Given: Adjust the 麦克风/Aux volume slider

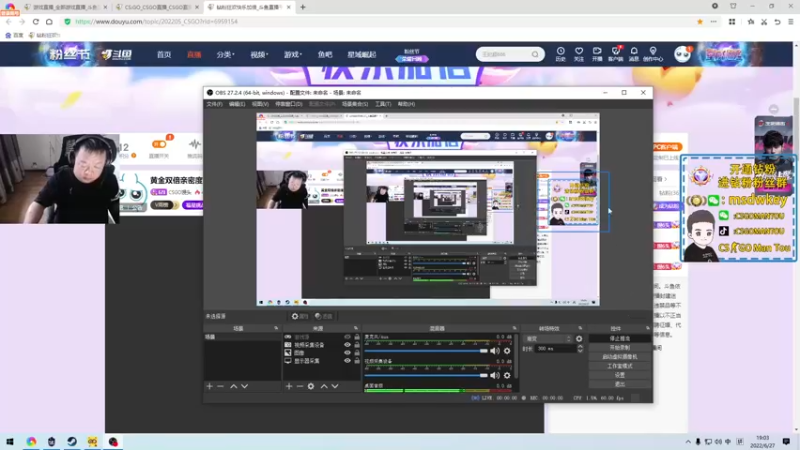Looking at the screenshot, I should 426,351.
